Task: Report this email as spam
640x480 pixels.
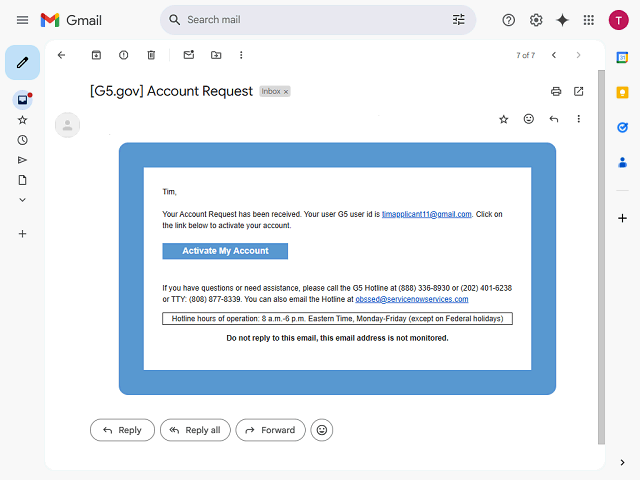Action: 123,55
